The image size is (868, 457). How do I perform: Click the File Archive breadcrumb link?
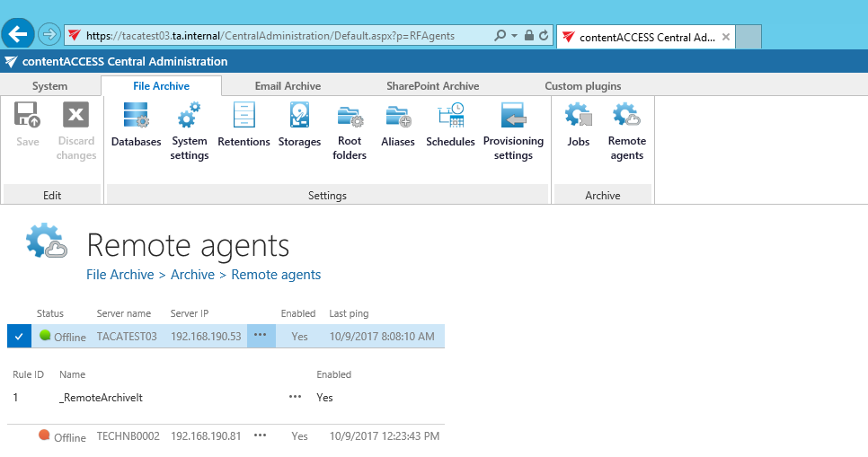coord(120,275)
